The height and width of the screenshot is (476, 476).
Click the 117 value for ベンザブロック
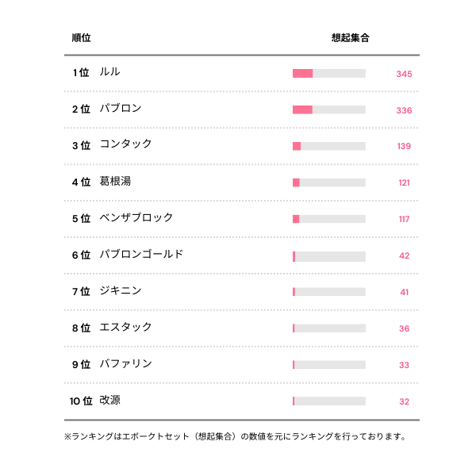coord(404,220)
